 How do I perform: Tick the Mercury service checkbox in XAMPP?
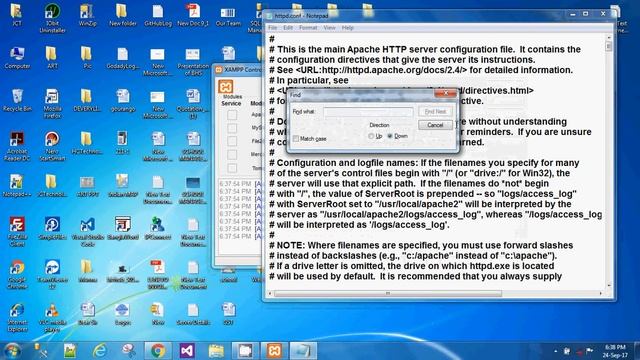click(x=232, y=154)
